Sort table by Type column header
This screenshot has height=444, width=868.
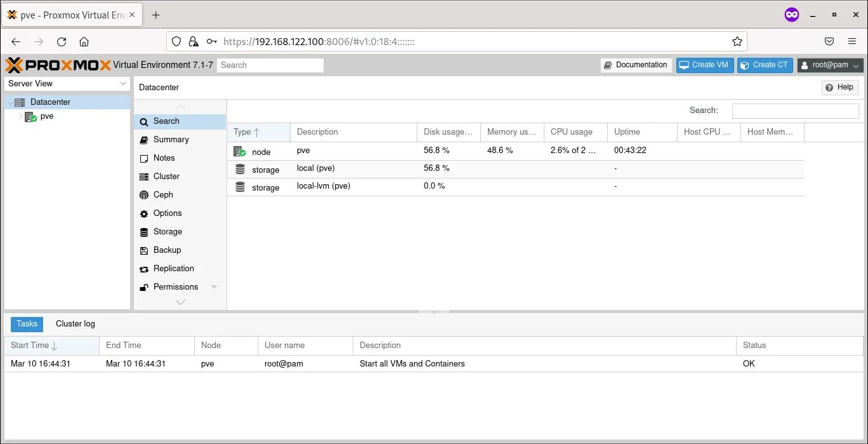pyautogui.click(x=258, y=132)
